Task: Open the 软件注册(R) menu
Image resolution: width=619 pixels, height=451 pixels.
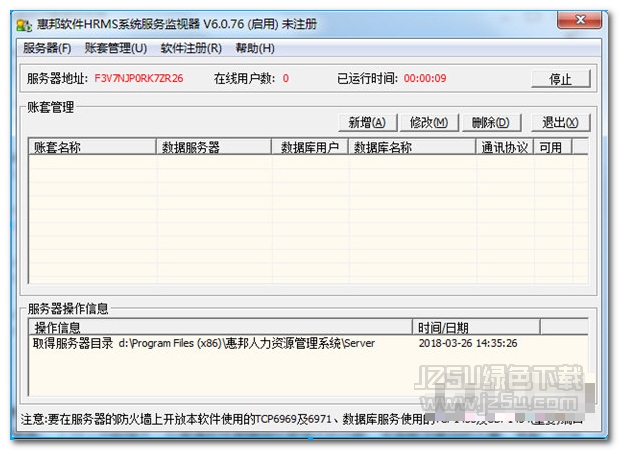Action: click(x=191, y=48)
